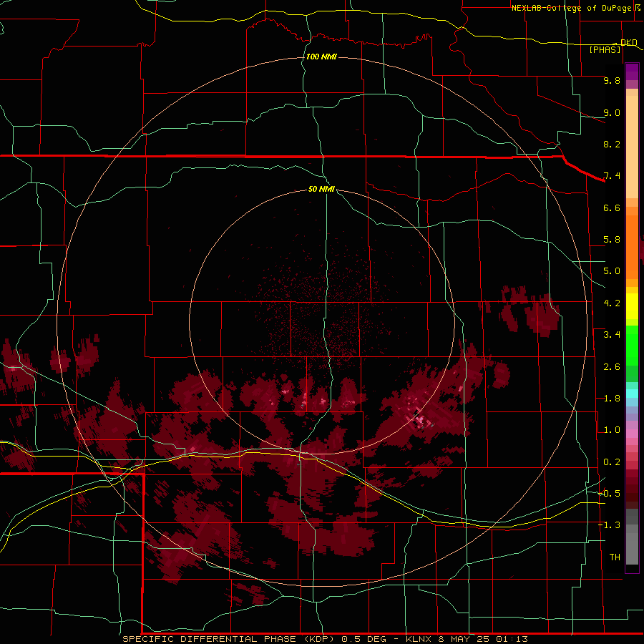Select the 2.6 scale value
Viewport: 644px width, 644px height.
(612, 367)
